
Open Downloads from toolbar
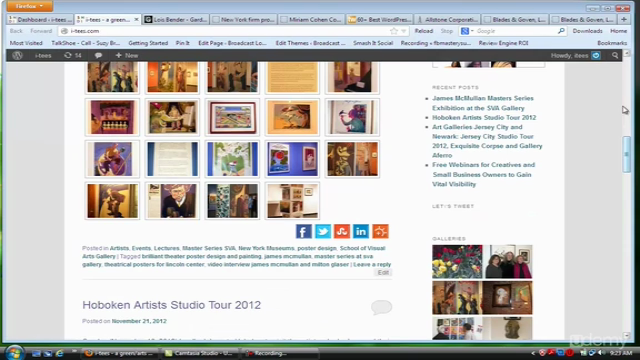click(587, 31)
